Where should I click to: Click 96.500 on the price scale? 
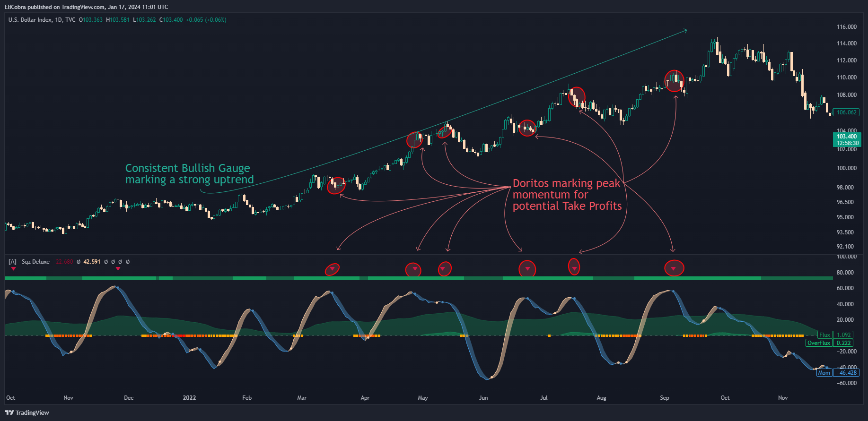[x=845, y=202]
